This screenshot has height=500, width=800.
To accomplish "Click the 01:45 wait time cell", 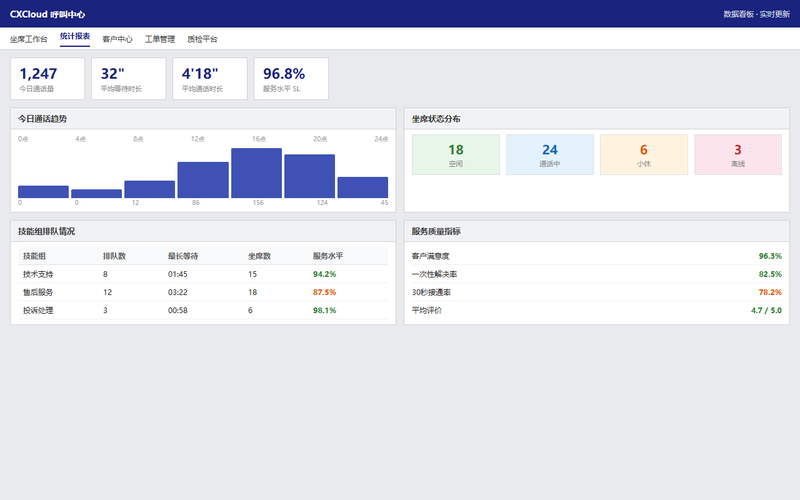I will [178, 274].
